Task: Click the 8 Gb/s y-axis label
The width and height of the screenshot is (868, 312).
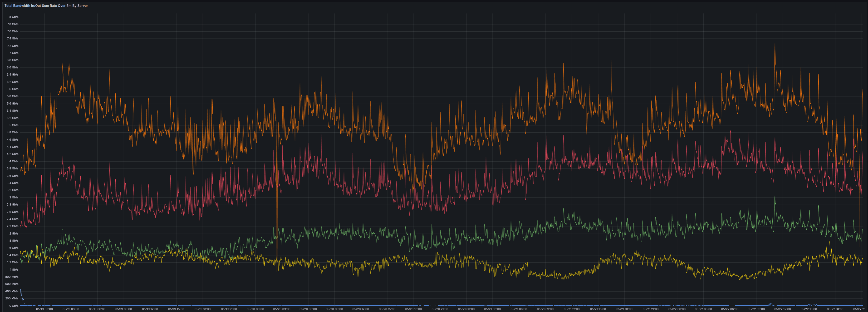Action: coord(14,17)
